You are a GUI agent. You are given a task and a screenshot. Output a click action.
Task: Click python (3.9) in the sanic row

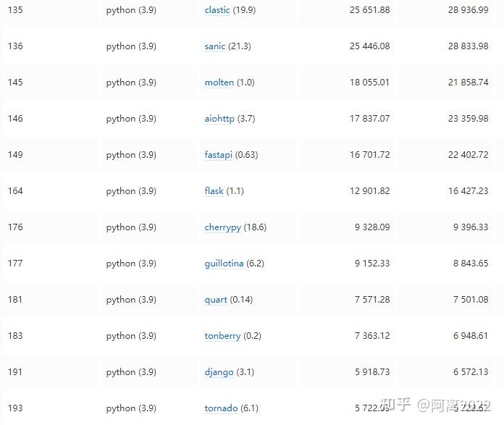point(131,46)
